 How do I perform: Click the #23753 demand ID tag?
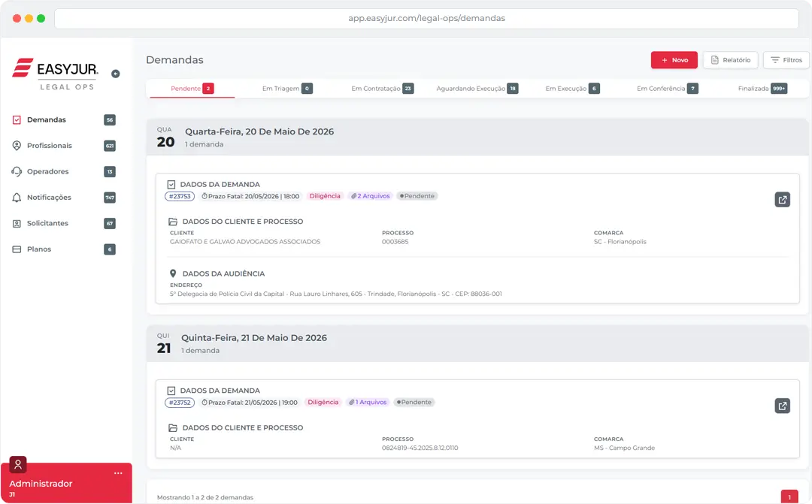coord(180,196)
